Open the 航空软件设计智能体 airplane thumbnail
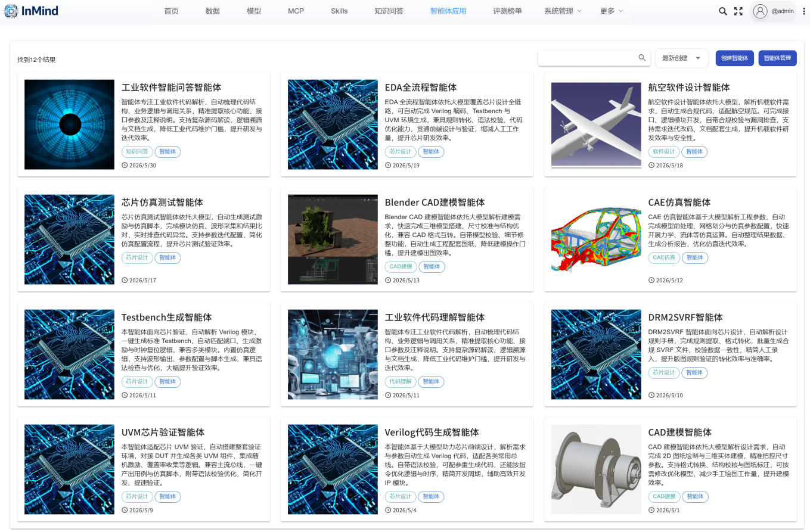Screen dimensions: 810x532 coord(596,125)
